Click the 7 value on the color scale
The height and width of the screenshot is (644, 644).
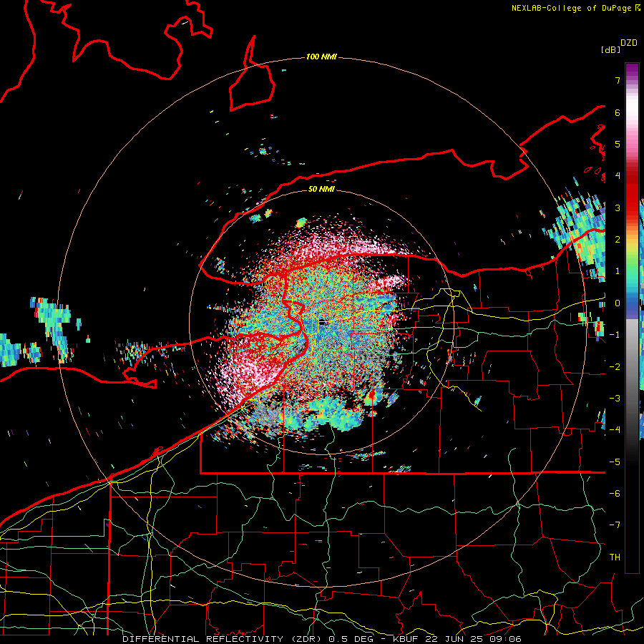pyautogui.click(x=618, y=80)
